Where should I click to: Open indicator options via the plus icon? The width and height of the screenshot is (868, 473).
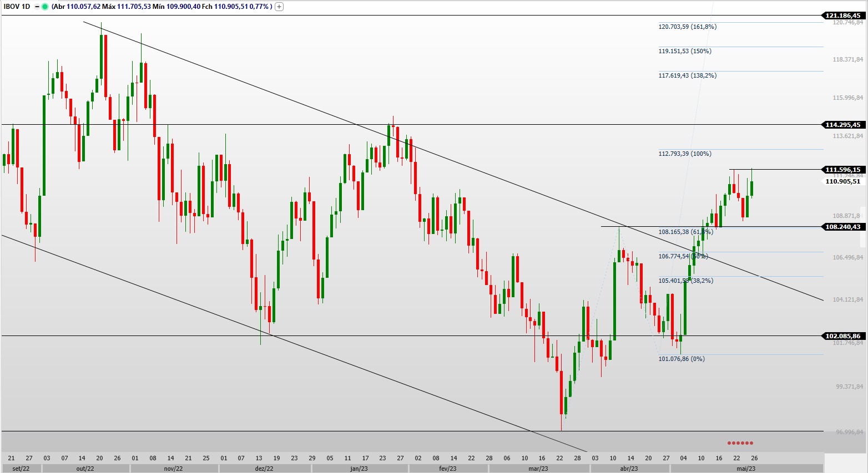click(x=279, y=6)
